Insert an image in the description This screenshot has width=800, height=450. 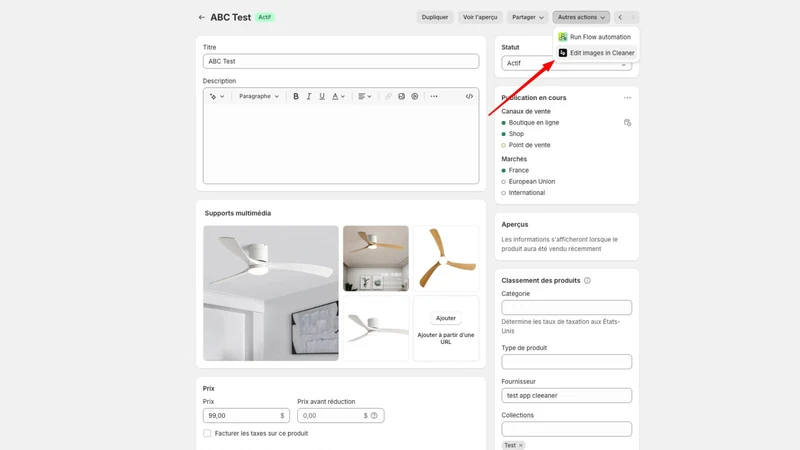[402, 96]
